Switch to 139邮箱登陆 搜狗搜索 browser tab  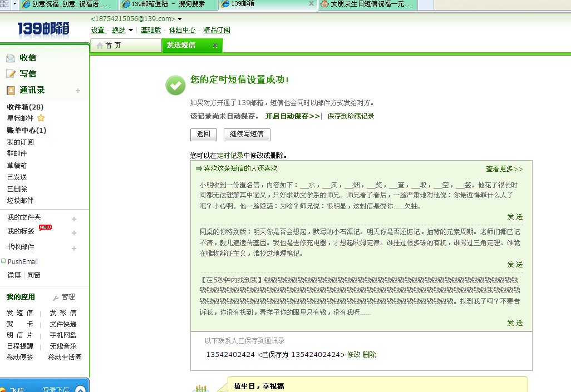(169, 4)
